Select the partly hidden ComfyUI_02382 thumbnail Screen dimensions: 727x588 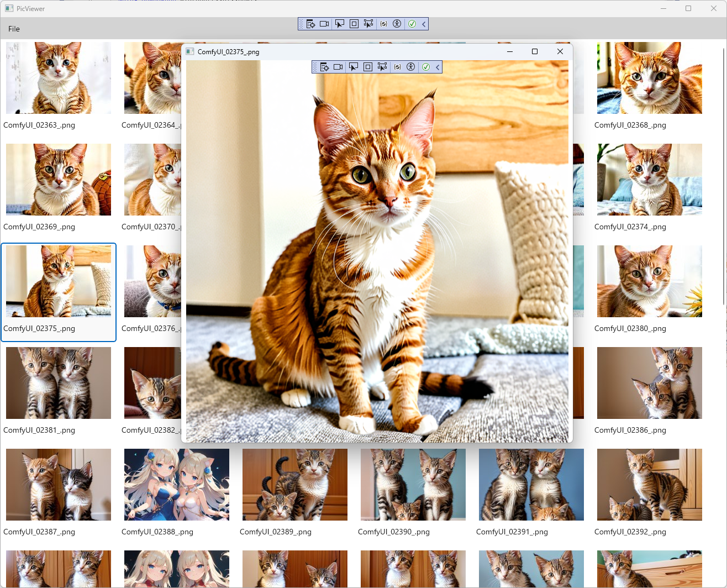coord(152,383)
